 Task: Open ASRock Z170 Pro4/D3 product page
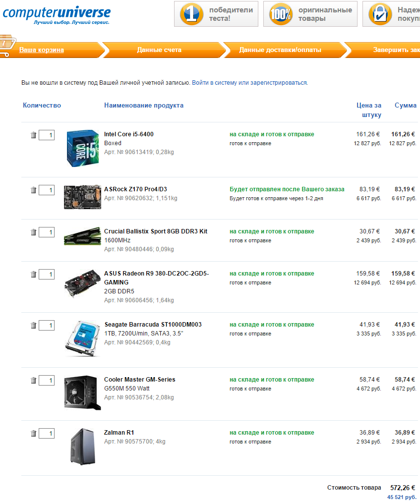pyautogui.click(x=135, y=189)
